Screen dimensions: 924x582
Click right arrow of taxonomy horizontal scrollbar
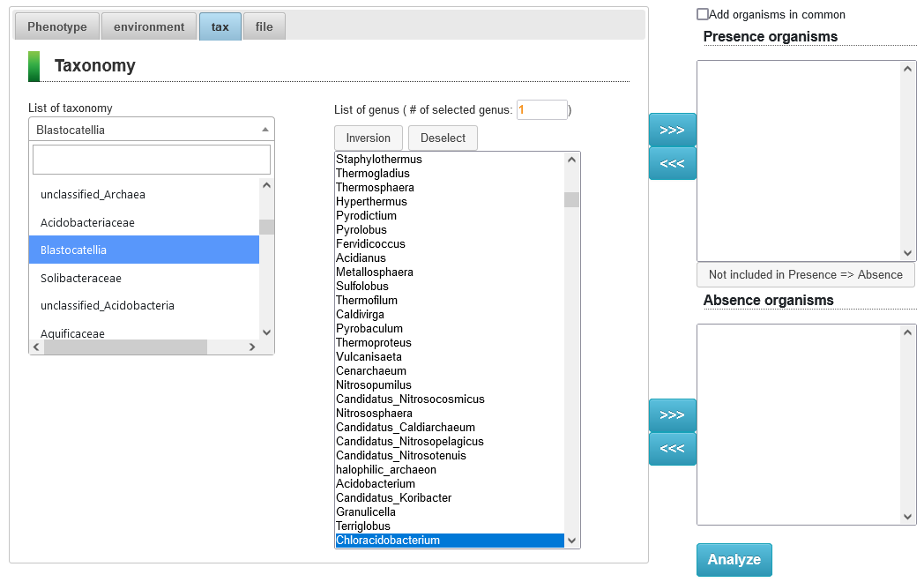(x=252, y=347)
